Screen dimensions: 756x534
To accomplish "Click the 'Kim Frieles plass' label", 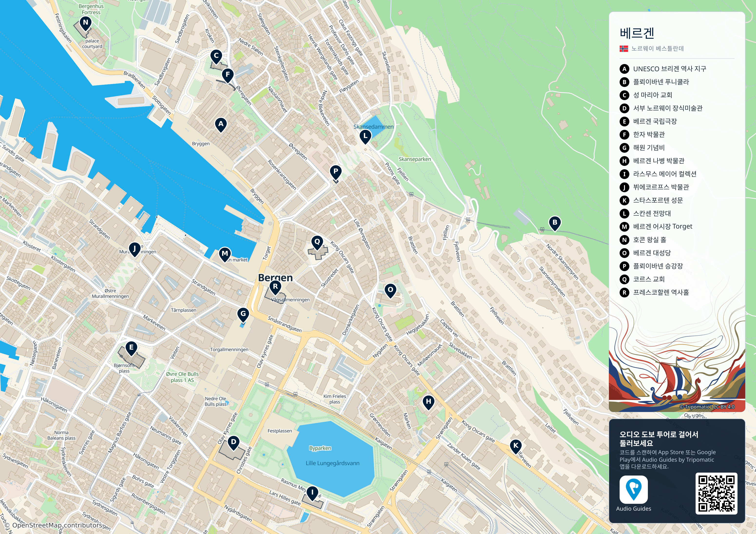I will click(x=335, y=399).
